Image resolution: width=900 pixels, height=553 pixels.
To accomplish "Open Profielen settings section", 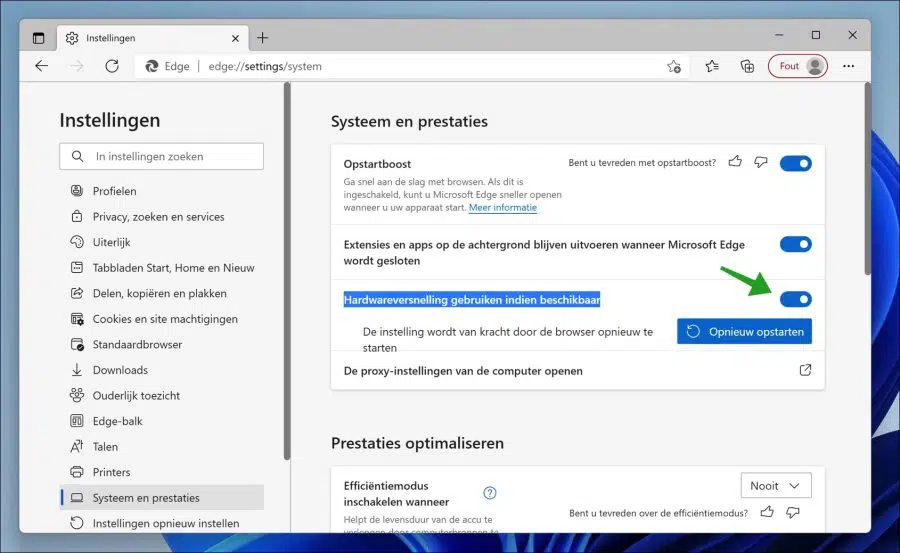I will (x=161, y=191).
